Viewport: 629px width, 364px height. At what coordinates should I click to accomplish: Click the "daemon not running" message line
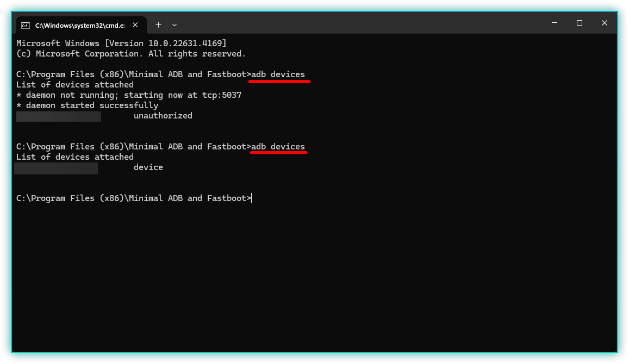(x=129, y=95)
